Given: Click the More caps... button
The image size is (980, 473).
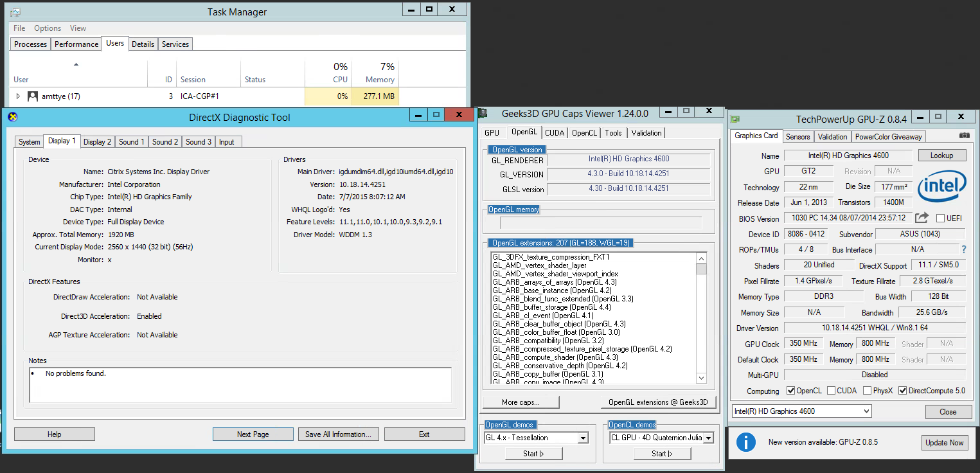Looking at the screenshot, I should click(x=521, y=402).
